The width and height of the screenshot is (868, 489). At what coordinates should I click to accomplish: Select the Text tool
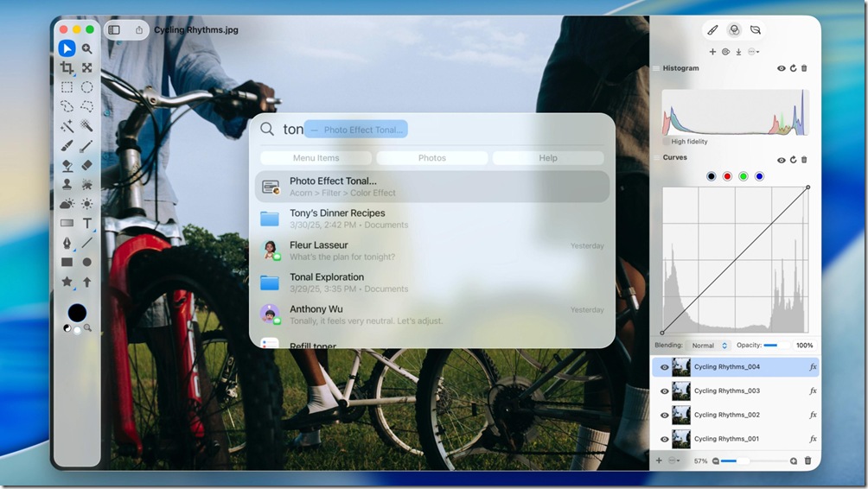[87, 223]
